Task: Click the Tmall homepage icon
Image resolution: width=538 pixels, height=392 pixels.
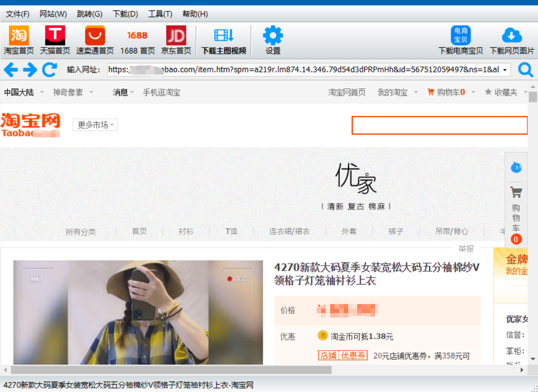Action: coord(55,36)
